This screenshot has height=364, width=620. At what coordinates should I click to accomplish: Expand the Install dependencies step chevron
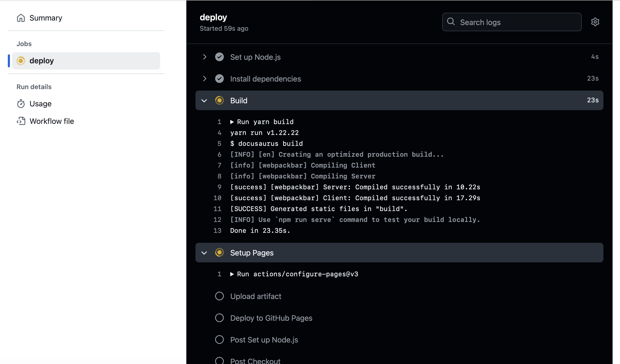click(x=204, y=79)
